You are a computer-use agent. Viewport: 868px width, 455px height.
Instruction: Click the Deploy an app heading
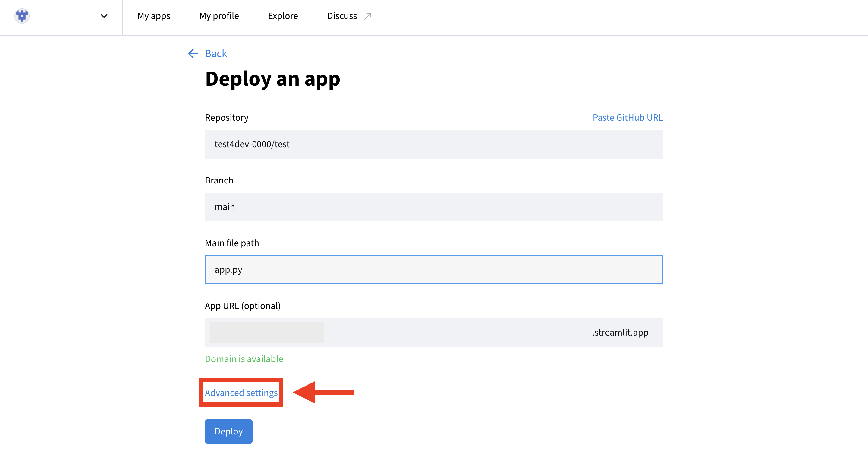pos(272,79)
